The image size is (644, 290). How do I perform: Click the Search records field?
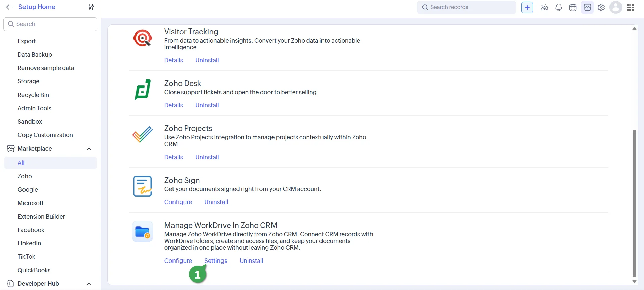pos(467,7)
